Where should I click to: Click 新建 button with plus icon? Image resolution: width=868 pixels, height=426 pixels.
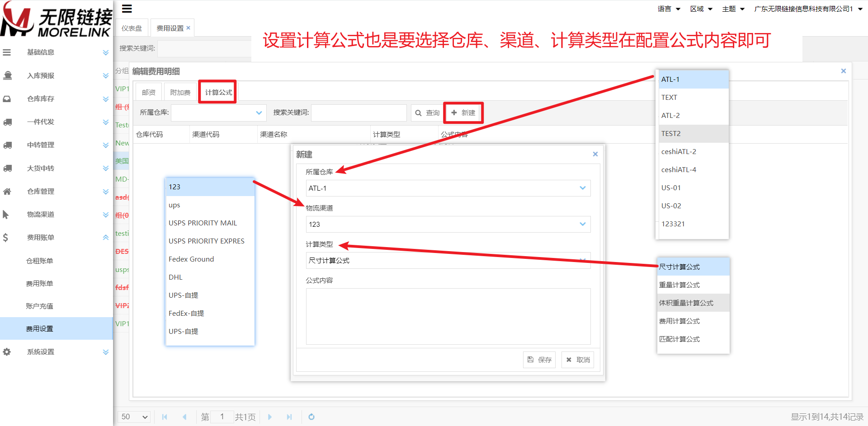pyautogui.click(x=463, y=113)
